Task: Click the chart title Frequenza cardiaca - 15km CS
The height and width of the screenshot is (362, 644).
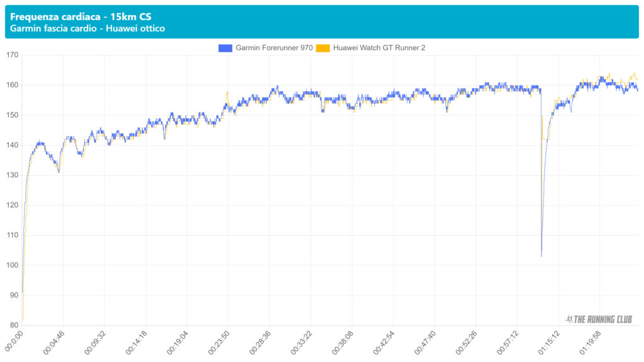Action: (80, 16)
